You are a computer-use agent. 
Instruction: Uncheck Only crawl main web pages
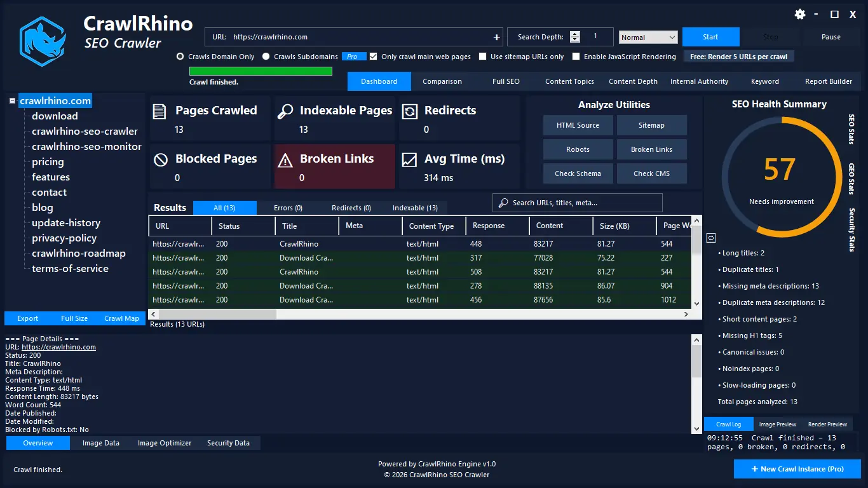374,57
